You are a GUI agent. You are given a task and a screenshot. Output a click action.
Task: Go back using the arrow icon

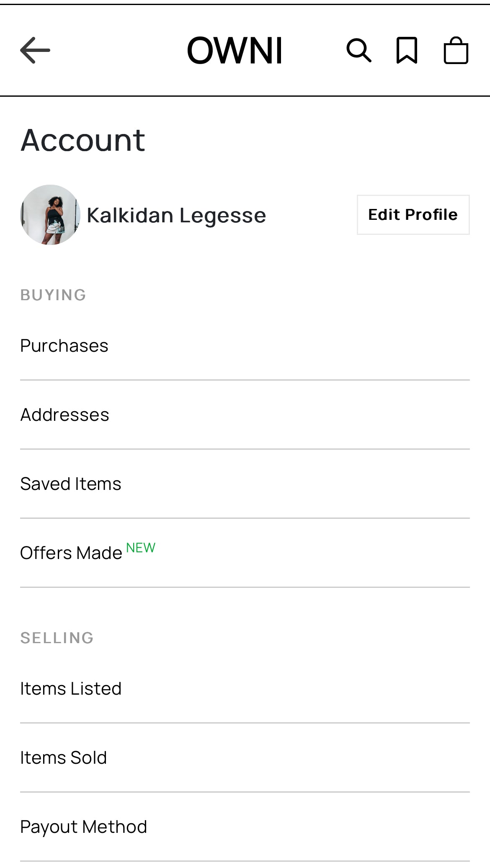[35, 50]
